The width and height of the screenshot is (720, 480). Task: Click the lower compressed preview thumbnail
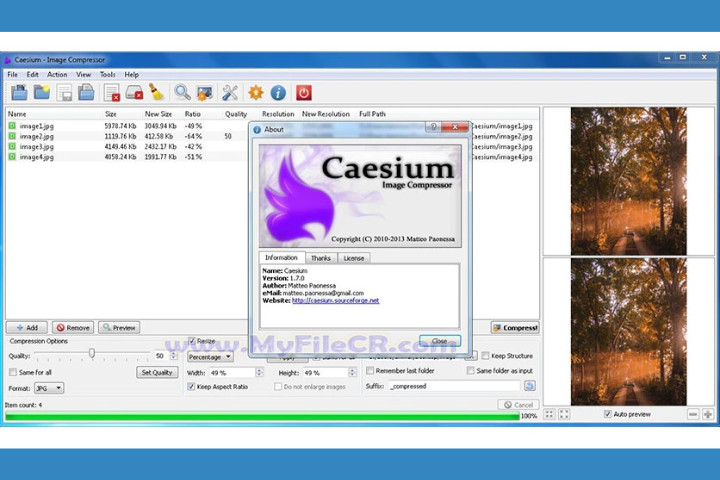click(x=629, y=331)
